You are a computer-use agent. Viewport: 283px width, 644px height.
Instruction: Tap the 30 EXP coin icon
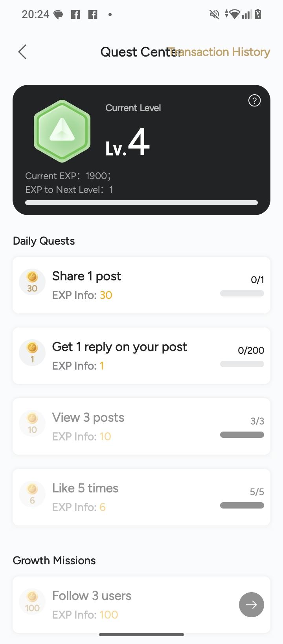tap(32, 282)
